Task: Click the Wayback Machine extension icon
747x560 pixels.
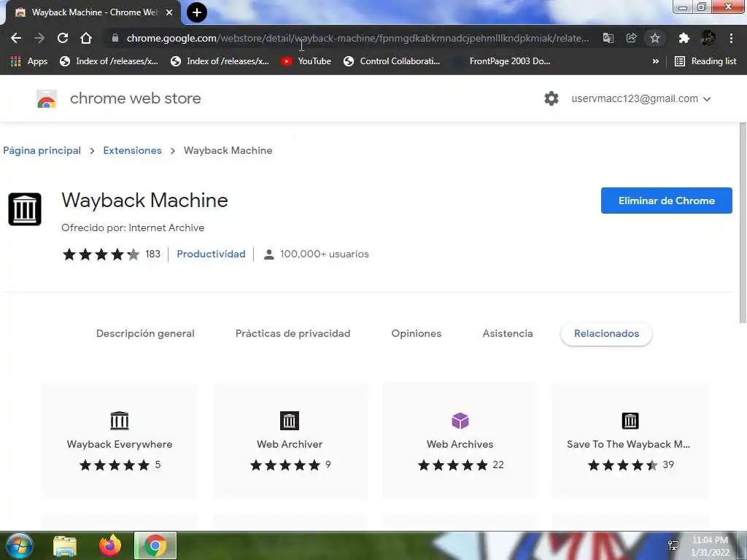Action: point(25,209)
